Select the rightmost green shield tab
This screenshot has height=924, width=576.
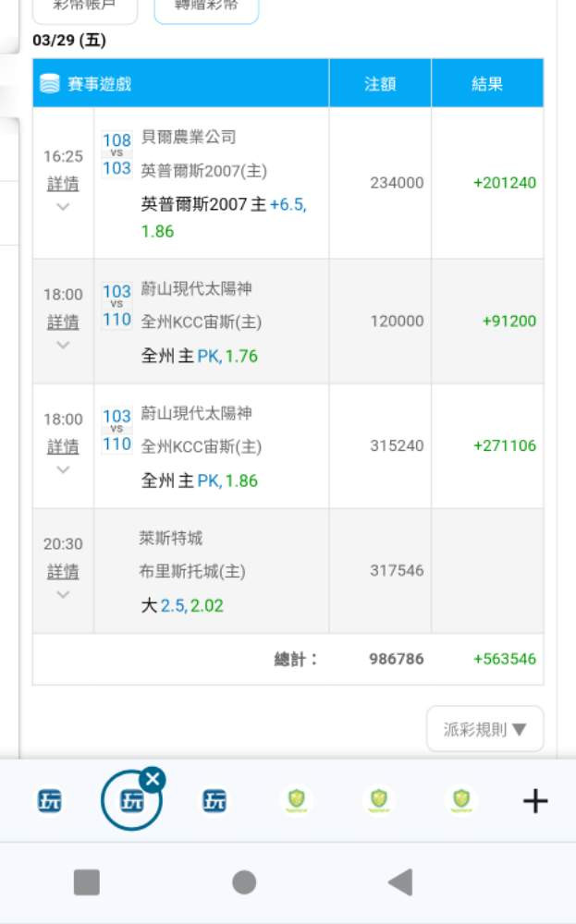click(x=460, y=800)
